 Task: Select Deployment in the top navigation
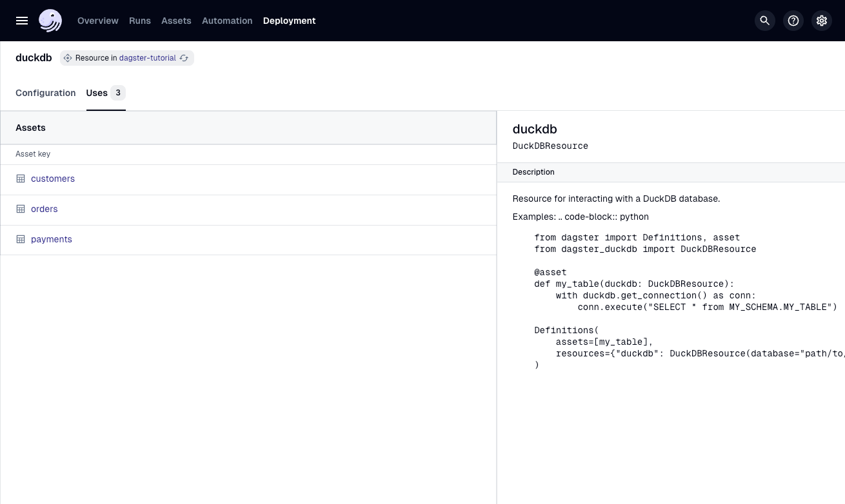(x=289, y=21)
